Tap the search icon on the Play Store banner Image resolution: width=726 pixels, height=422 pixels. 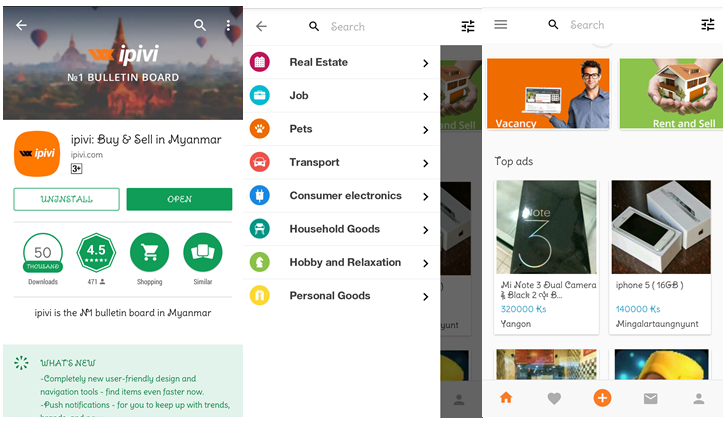[x=200, y=25]
